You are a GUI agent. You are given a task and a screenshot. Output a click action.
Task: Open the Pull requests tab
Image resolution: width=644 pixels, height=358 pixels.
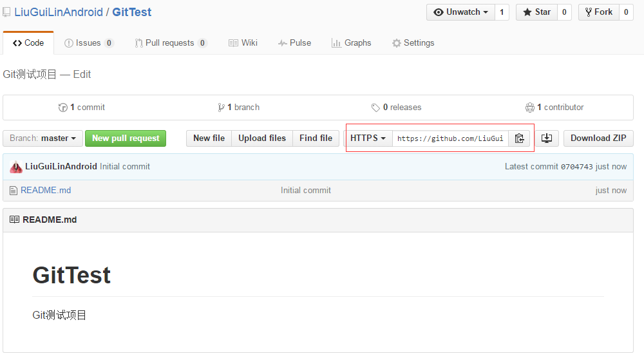click(x=171, y=43)
